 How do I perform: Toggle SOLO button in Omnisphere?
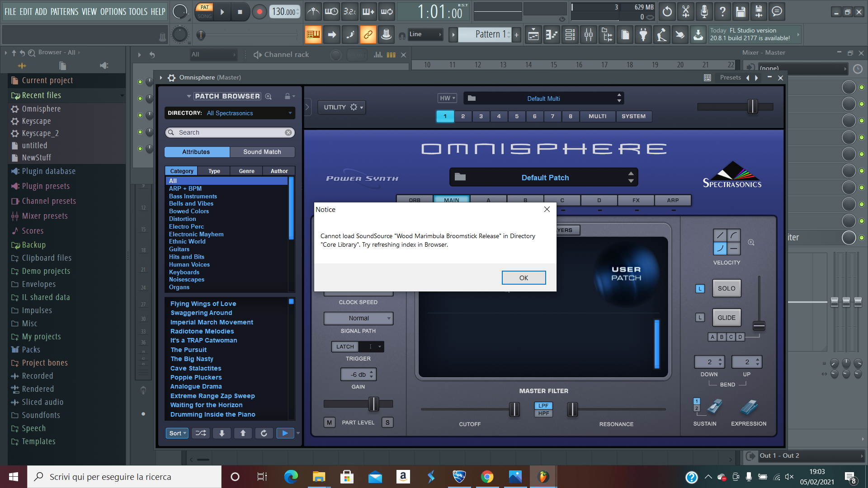tap(726, 288)
